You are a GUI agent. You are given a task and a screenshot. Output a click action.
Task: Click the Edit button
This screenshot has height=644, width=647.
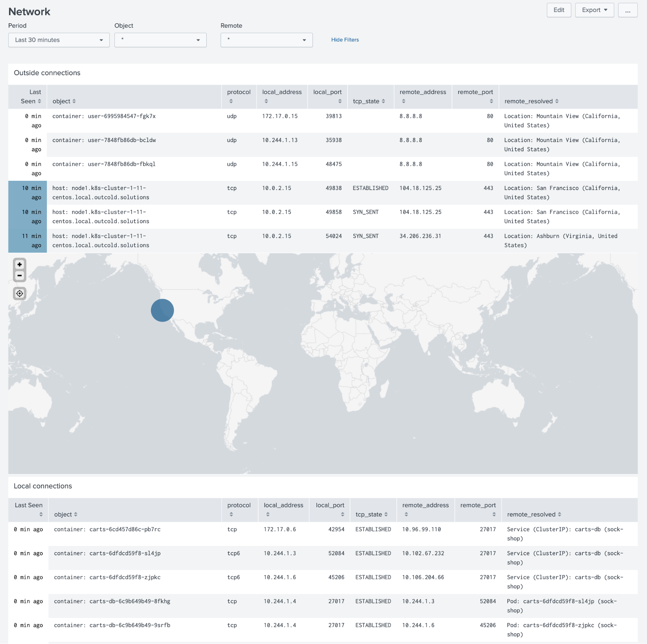[x=559, y=10]
